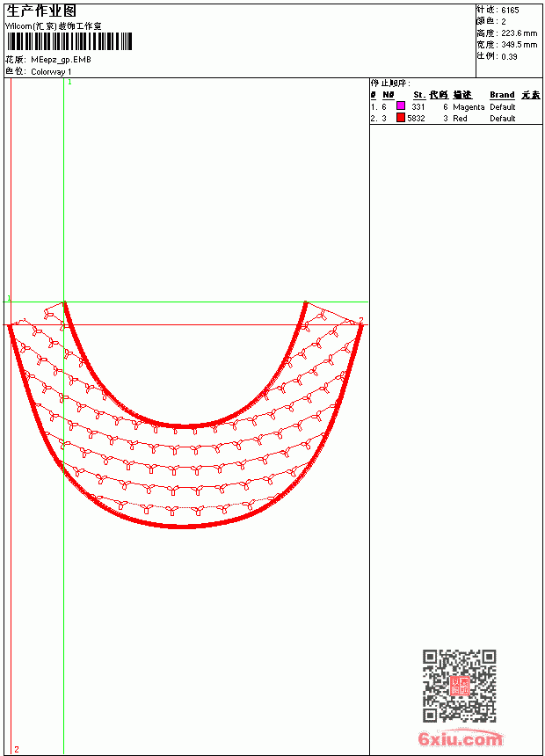
Task: Select the red marker 2 at bottom left
Action: pyautogui.click(x=17, y=749)
